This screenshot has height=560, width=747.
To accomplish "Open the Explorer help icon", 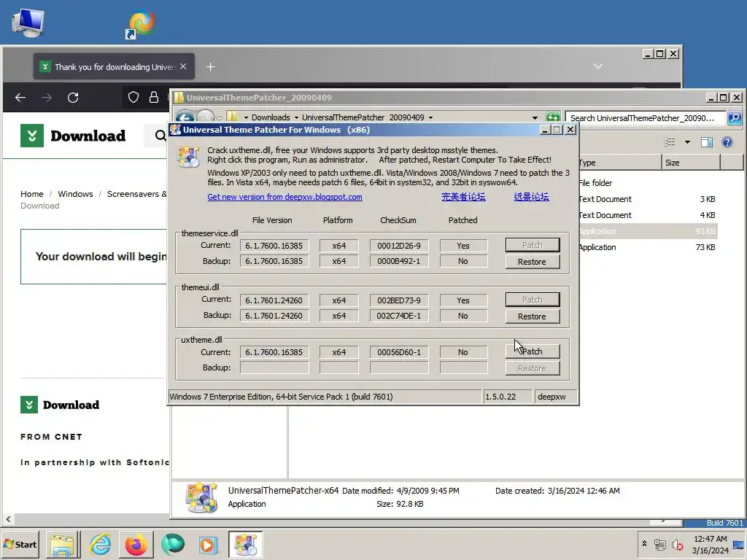I will (727, 142).
